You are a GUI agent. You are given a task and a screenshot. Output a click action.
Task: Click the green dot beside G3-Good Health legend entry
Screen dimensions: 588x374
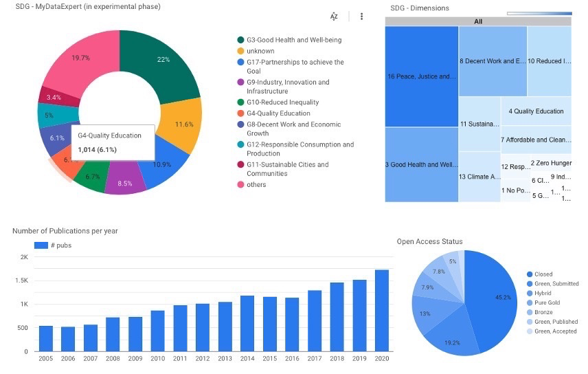(x=240, y=40)
